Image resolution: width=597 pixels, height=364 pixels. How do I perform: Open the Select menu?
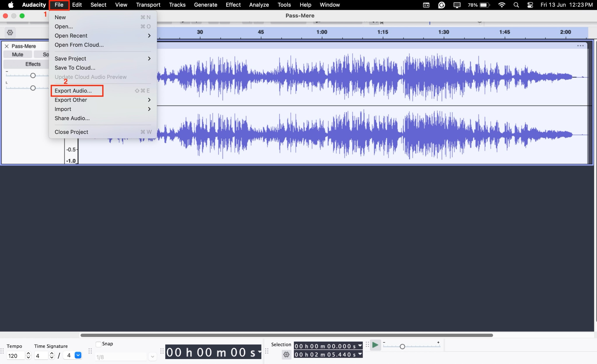click(98, 5)
